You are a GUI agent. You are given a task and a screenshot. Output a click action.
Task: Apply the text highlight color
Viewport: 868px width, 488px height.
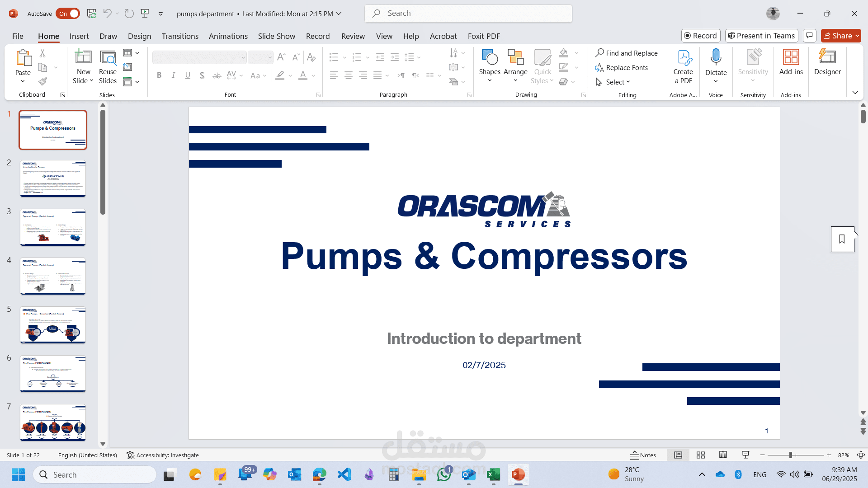tap(280, 75)
